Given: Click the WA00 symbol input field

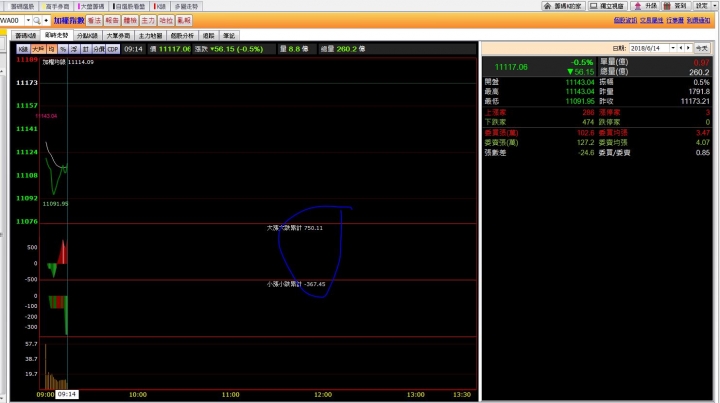Looking at the screenshot, I should pyautogui.click(x=12, y=21).
